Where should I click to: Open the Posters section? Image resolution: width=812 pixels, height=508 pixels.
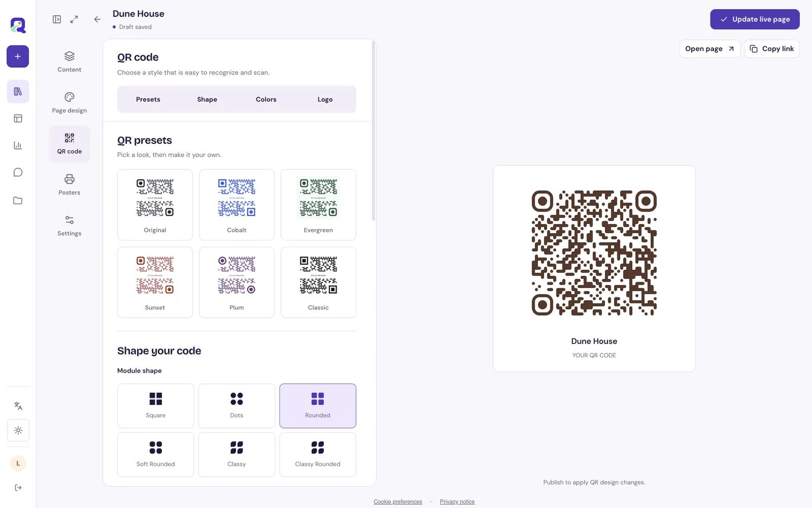(x=69, y=185)
